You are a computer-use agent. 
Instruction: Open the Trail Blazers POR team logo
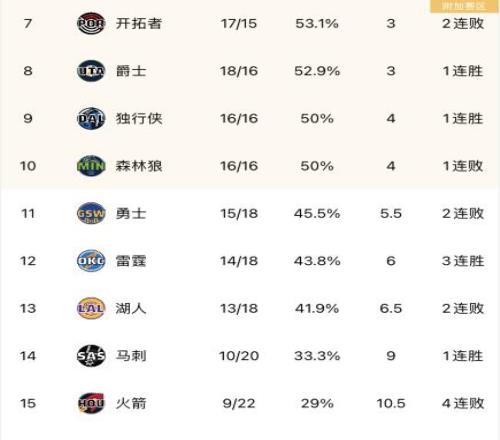pos(91,23)
